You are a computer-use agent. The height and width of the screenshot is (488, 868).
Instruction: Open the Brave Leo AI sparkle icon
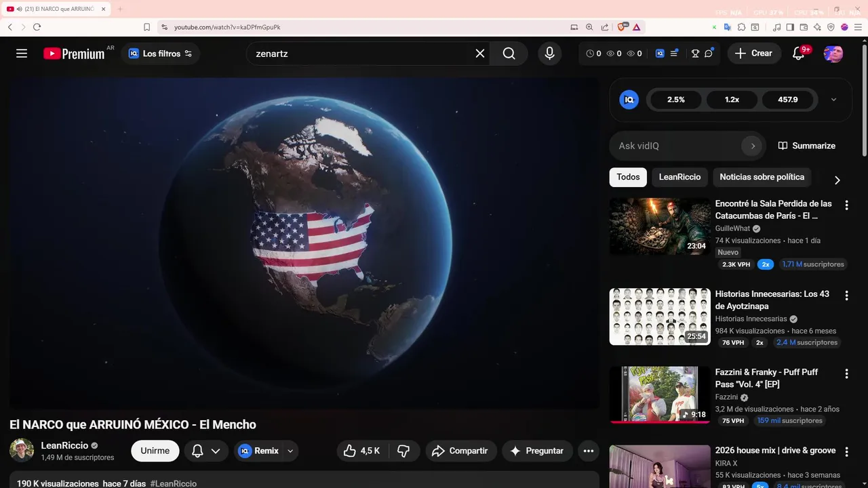(x=817, y=27)
